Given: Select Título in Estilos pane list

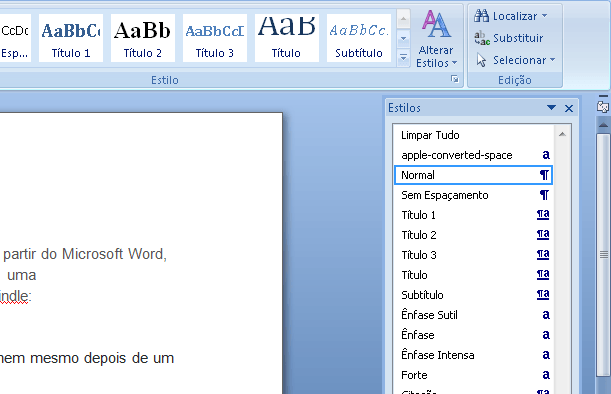Looking at the screenshot, I should click(x=473, y=275).
